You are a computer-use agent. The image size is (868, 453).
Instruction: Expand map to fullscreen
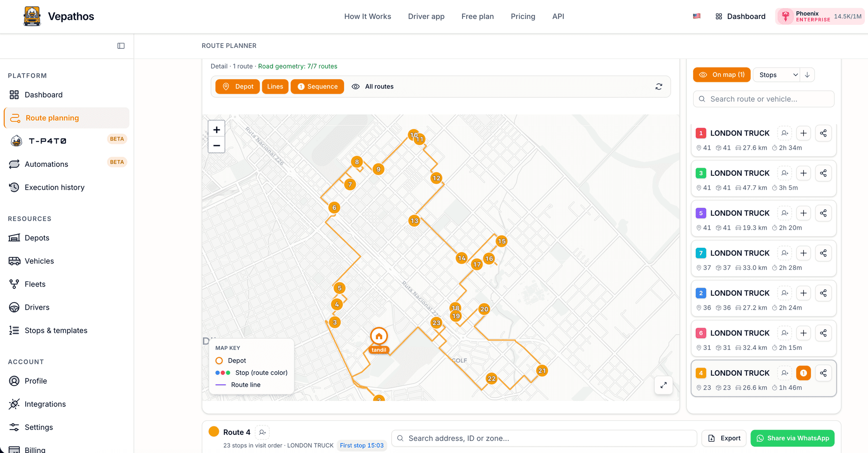tap(663, 385)
